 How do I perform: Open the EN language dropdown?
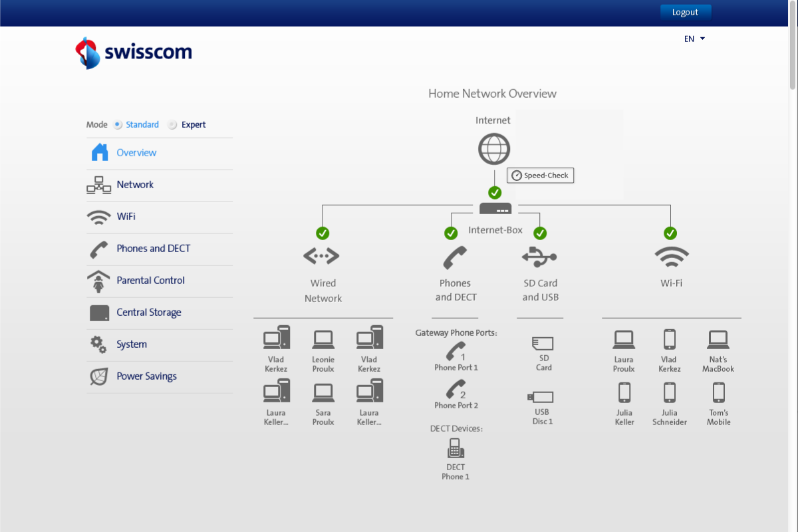click(x=694, y=39)
